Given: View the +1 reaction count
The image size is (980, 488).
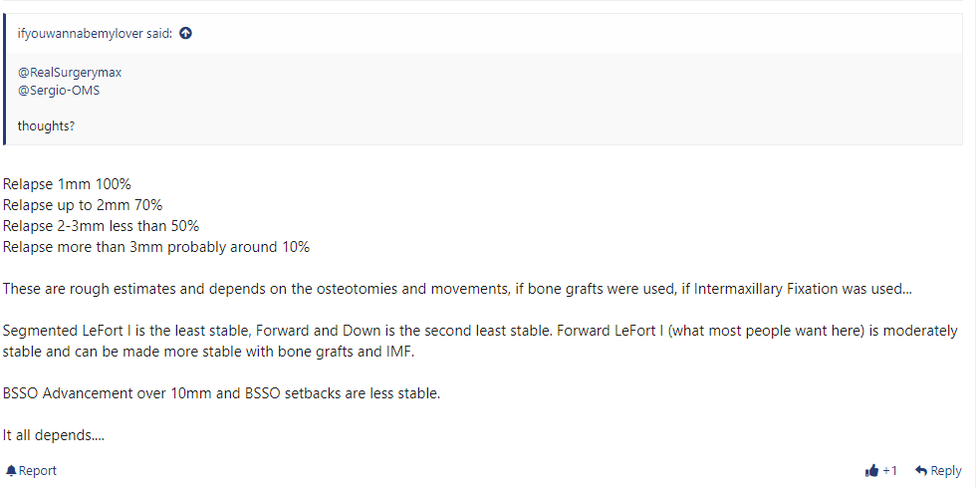Looking at the screenshot, I should tap(890, 470).
